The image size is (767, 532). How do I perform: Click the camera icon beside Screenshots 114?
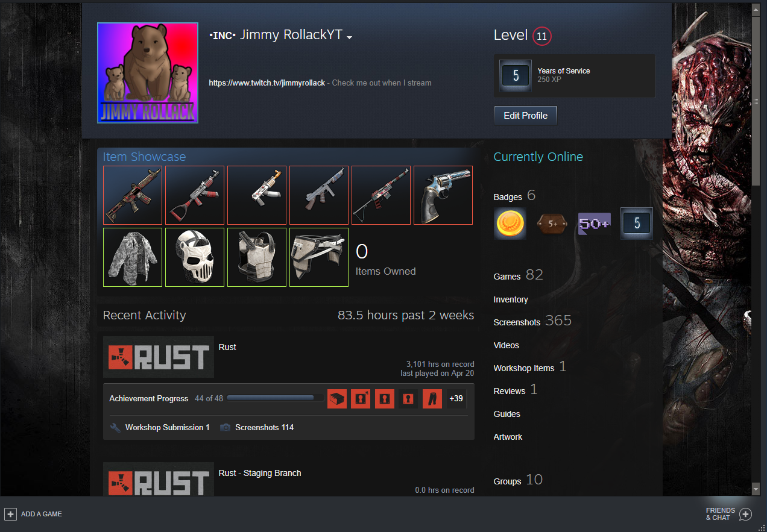225,427
